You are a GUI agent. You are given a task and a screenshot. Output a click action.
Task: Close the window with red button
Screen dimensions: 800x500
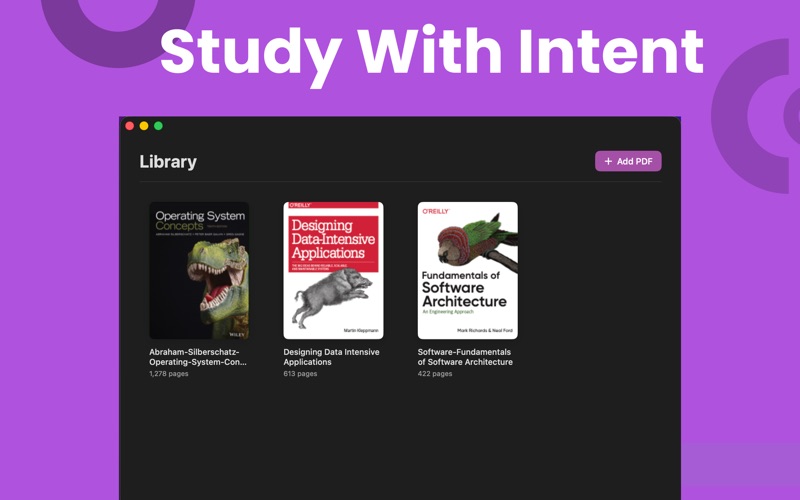click(130, 126)
